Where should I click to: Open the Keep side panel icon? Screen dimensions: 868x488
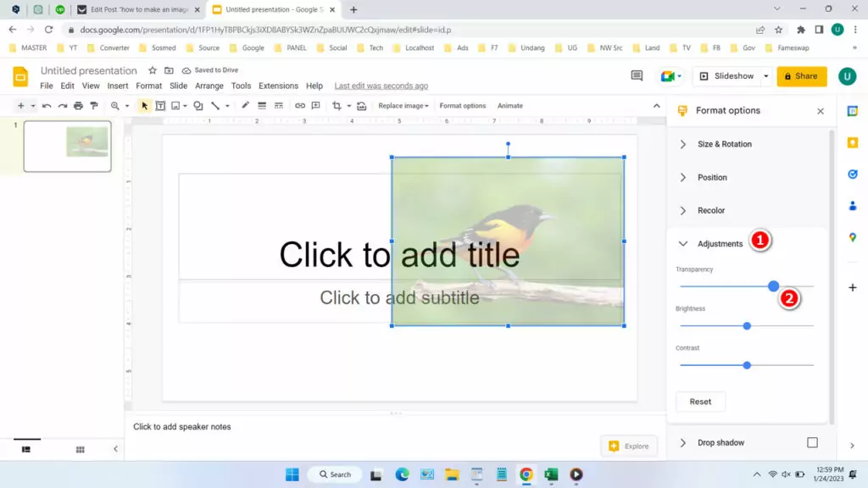853,142
